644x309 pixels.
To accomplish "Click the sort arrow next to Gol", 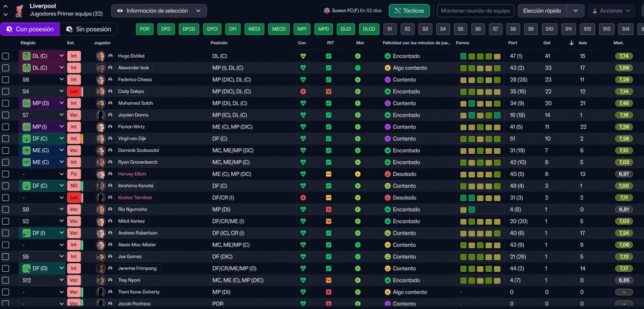I will point(571,43).
